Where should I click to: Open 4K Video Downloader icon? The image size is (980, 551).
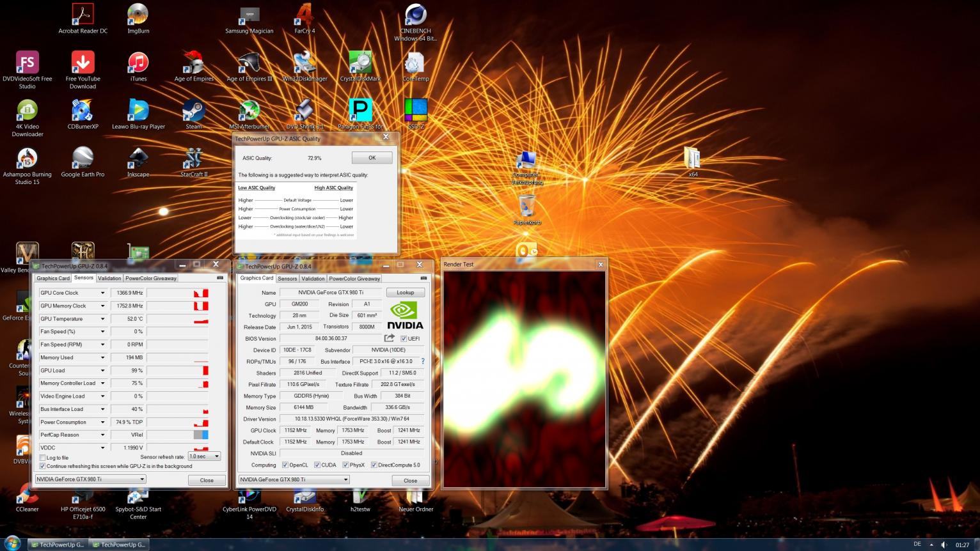tap(28, 118)
